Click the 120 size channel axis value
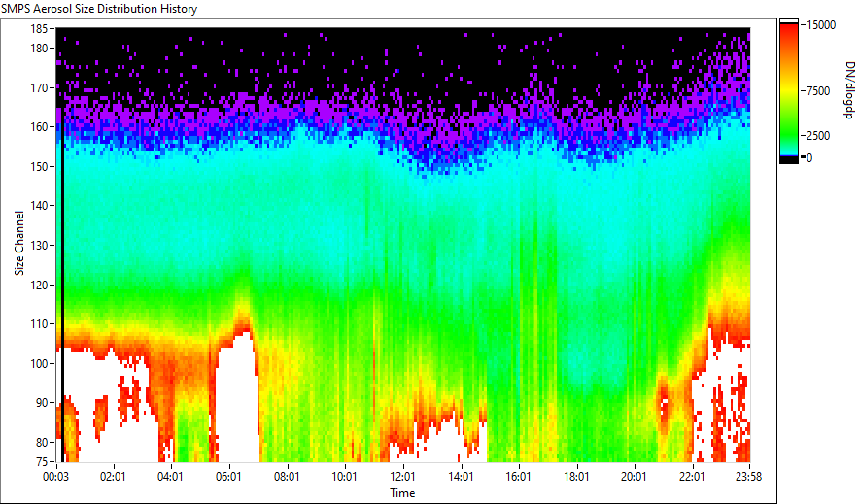The height and width of the screenshot is (504, 859). [x=38, y=285]
